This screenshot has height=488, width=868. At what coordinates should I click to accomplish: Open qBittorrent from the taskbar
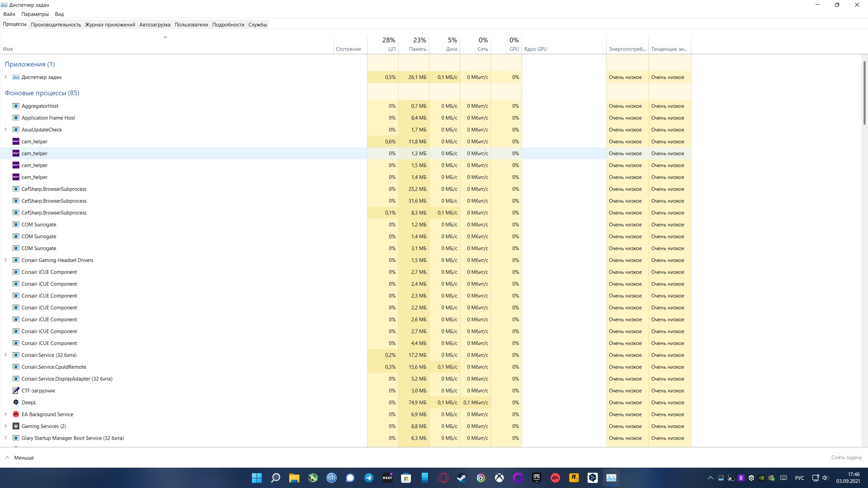[x=331, y=478]
